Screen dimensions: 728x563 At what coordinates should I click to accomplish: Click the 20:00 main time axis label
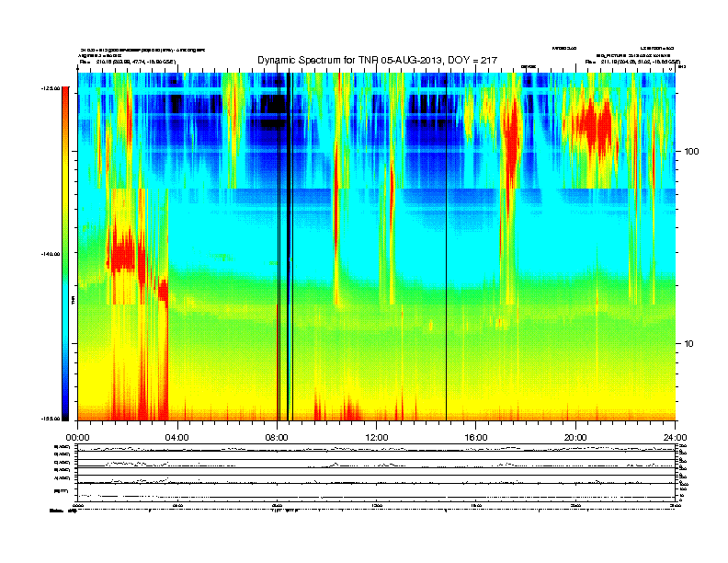[x=575, y=438]
